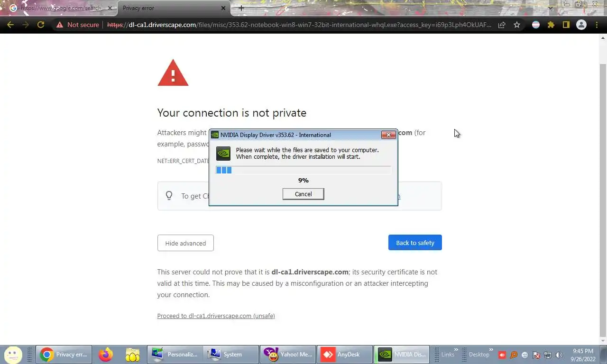The width and height of the screenshot is (607, 364).
Task: Click the '9%' progress label
Action: click(303, 180)
